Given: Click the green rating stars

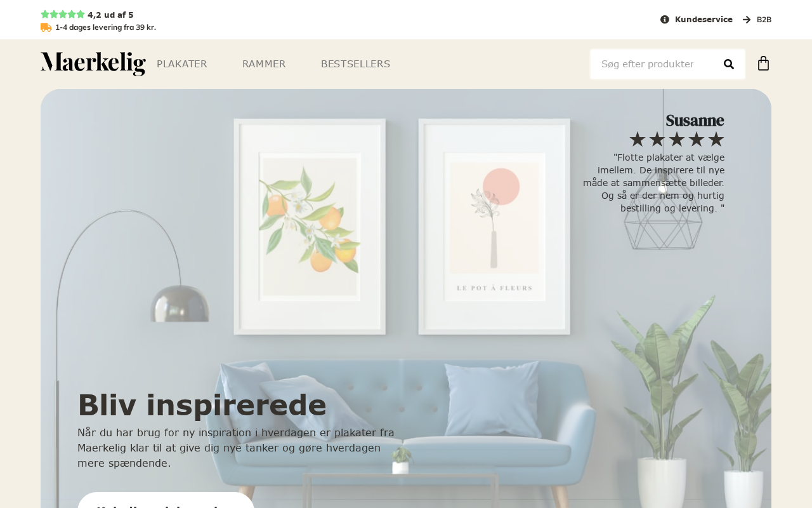Looking at the screenshot, I should [x=63, y=15].
